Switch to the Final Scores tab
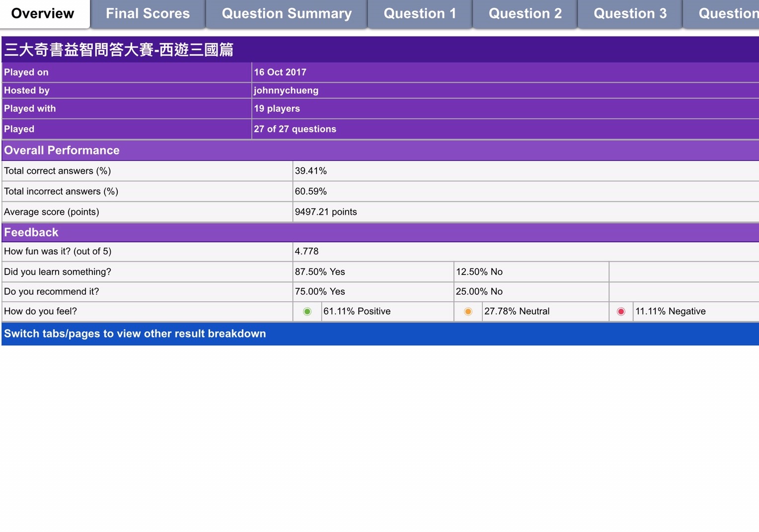Screen dimensions: 759x532 pos(148,13)
